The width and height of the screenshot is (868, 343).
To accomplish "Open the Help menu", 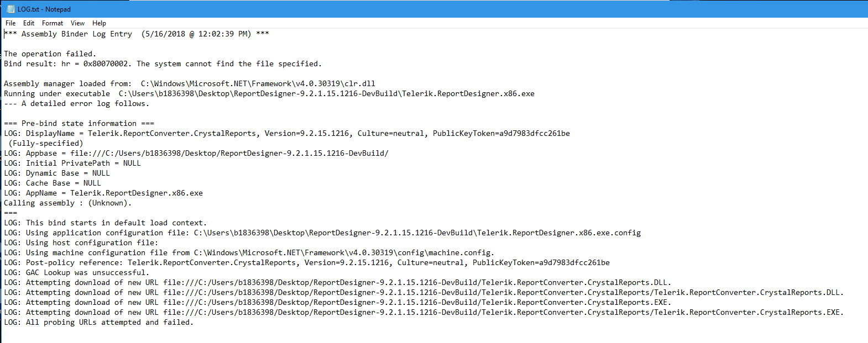I will tap(99, 23).
